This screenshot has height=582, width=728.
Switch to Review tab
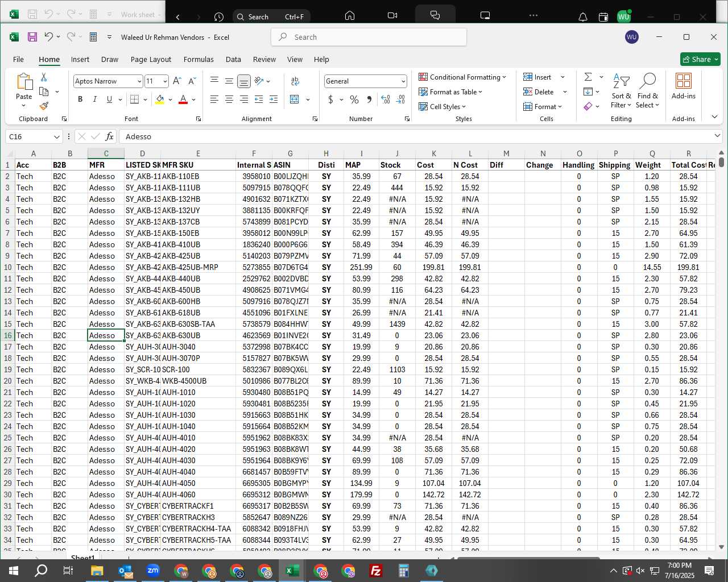point(264,59)
